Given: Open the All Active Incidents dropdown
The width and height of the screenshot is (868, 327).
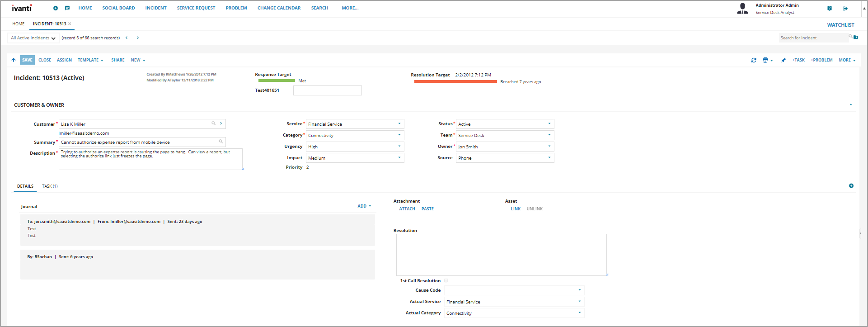Looking at the screenshot, I should (33, 38).
